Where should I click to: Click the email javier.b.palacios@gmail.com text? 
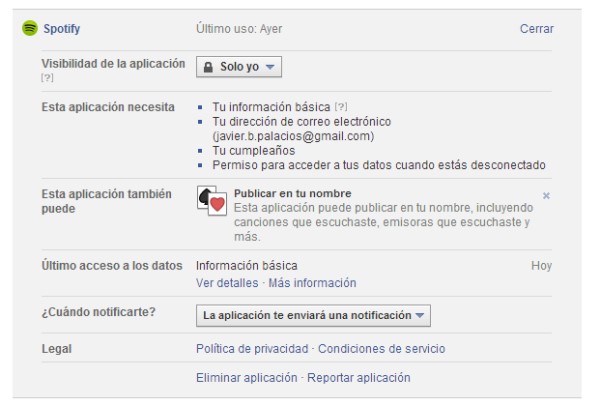(293, 136)
